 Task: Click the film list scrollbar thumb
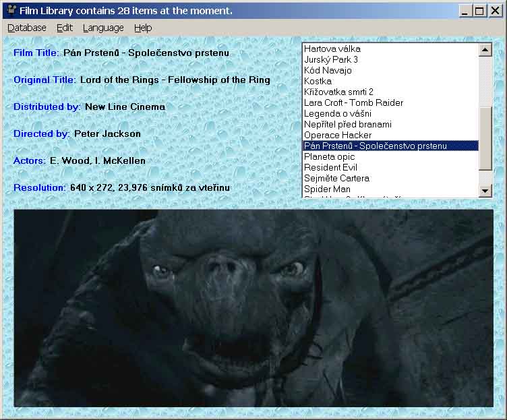point(485,138)
